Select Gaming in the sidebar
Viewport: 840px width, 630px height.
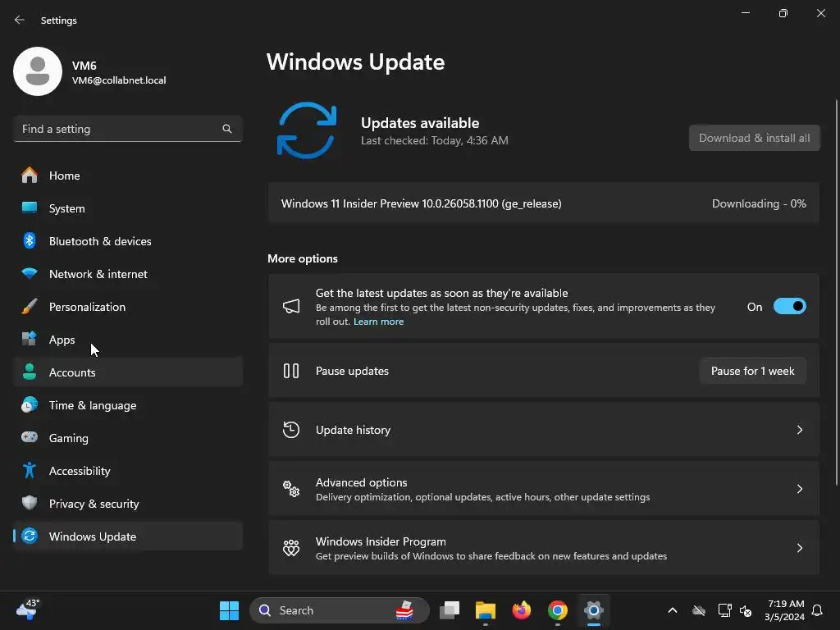click(x=129, y=438)
